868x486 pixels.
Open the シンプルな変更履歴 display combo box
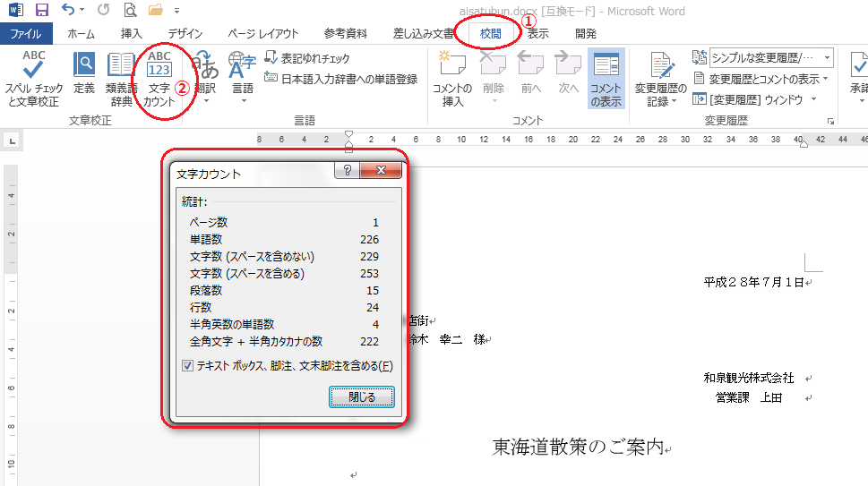click(x=771, y=57)
